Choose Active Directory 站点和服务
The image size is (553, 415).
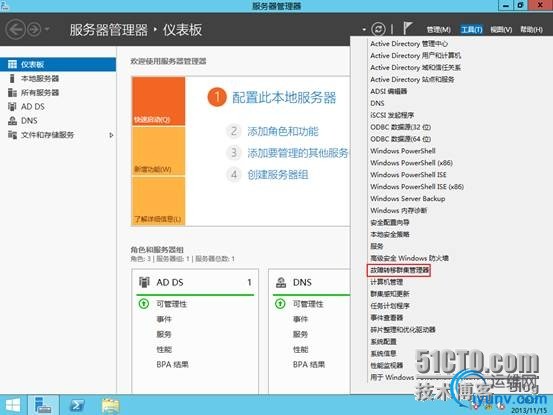click(412, 79)
